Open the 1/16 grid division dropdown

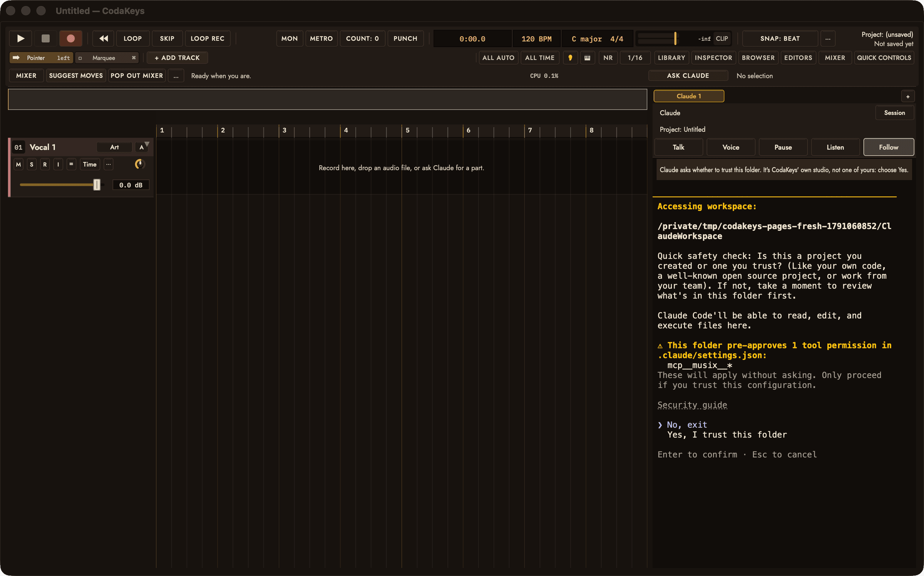click(x=635, y=58)
